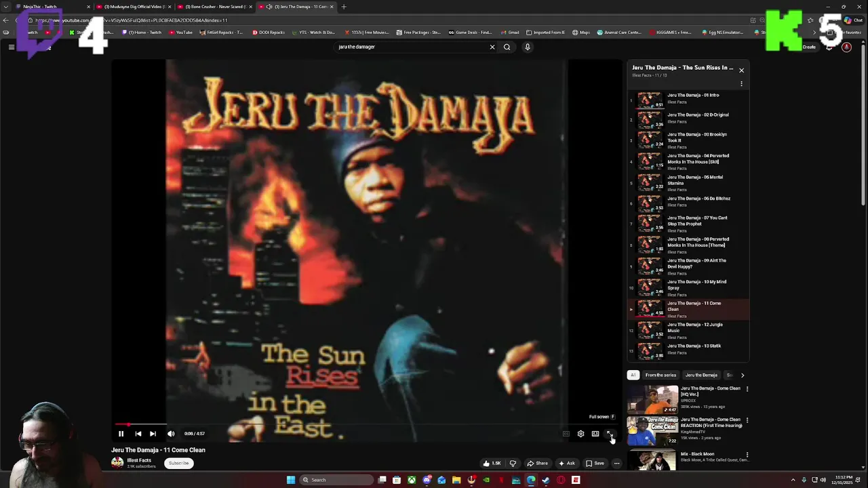This screenshot has width=868, height=488.
Task: Skip to the next playlist video
Action: click(153, 434)
